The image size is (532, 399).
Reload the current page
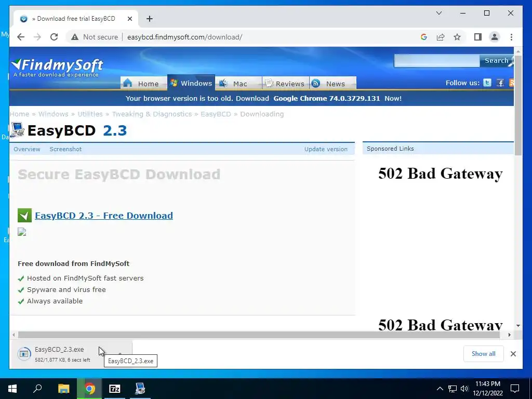tap(54, 37)
